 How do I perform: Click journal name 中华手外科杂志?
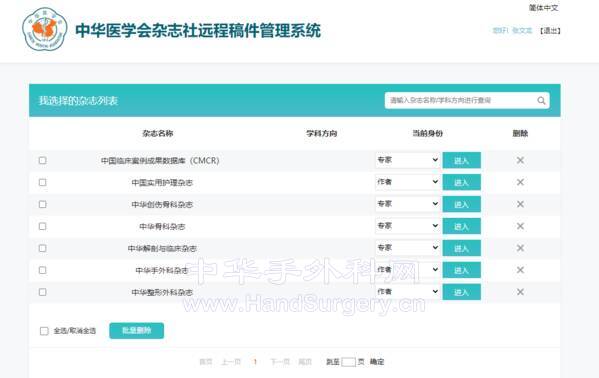click(x=162, y=271)
